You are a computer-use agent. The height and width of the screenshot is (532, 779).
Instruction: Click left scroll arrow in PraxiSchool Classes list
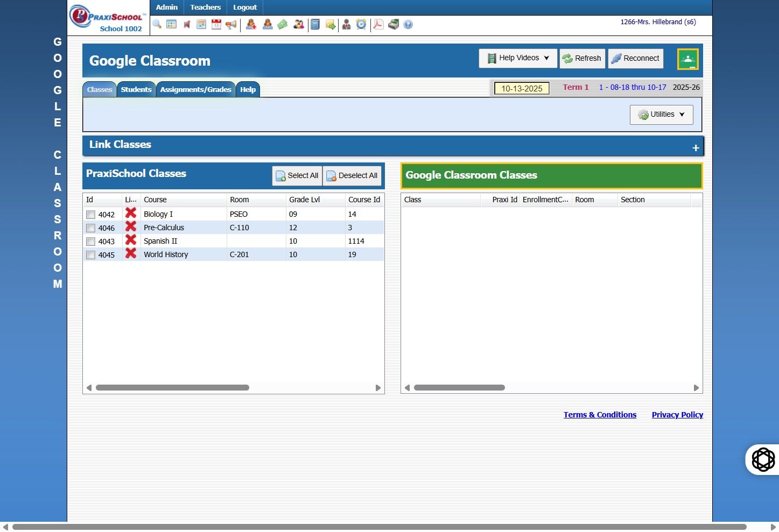tap(89, 388)
